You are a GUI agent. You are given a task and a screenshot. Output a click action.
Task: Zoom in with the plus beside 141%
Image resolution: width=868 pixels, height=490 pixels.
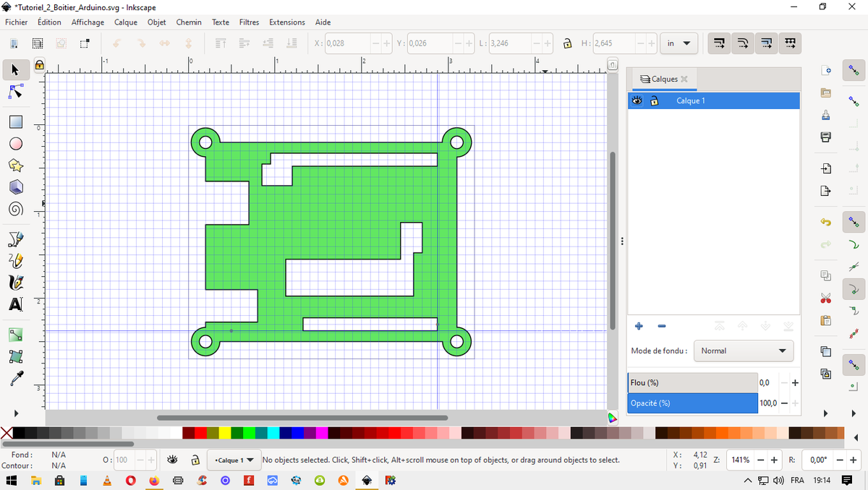point(774,460)
